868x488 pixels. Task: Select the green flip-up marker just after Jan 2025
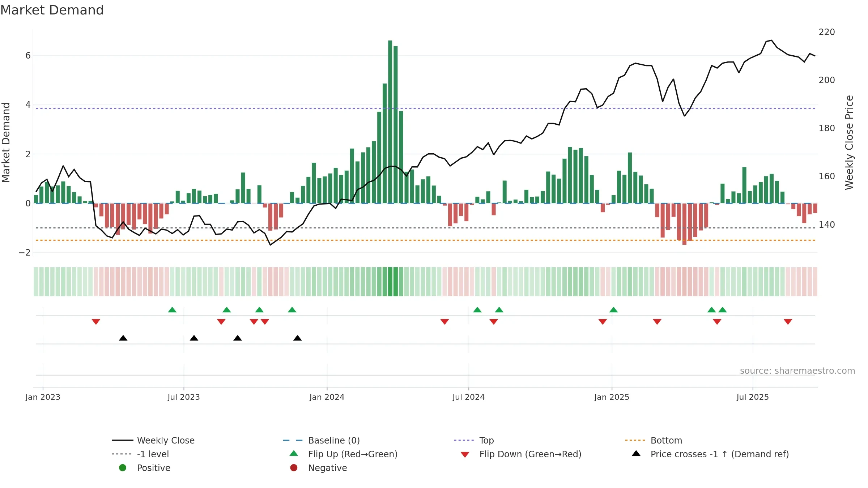613,310
